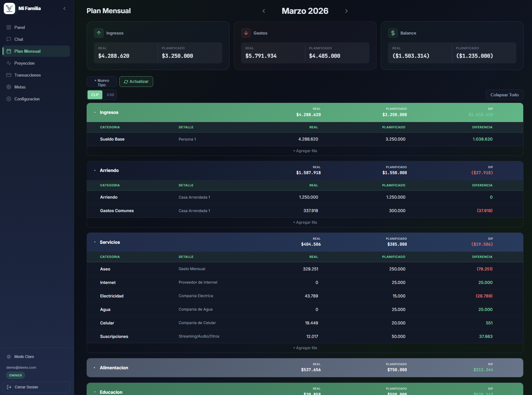Click the Balance dollar icon
Image resolution: width=532 pixels, height=395 pixels.
click(x=393, y=33)
